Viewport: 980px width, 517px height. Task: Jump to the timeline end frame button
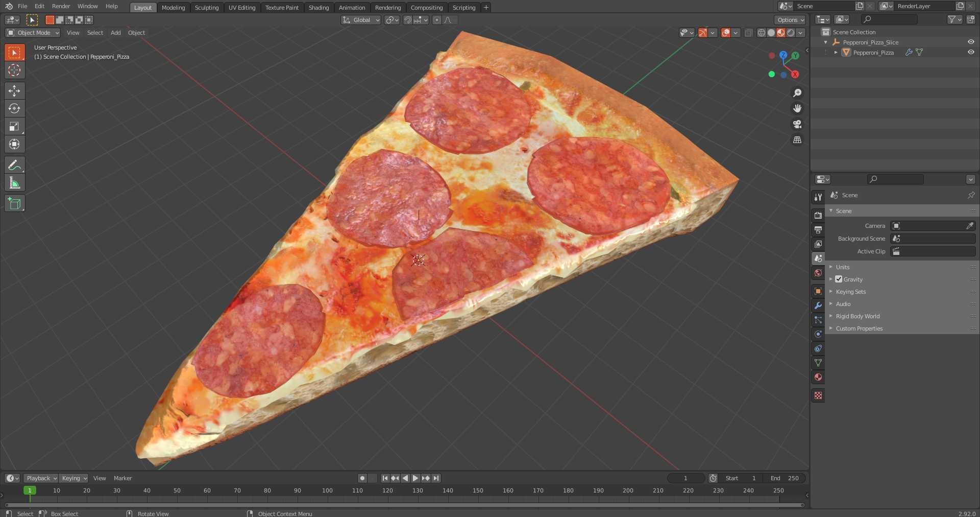(x=436, y=478)
